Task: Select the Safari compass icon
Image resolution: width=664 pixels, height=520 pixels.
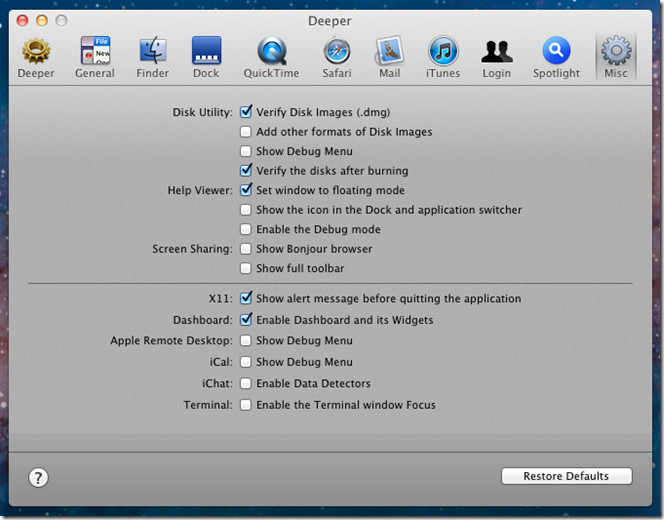Action: pos(337,52)
